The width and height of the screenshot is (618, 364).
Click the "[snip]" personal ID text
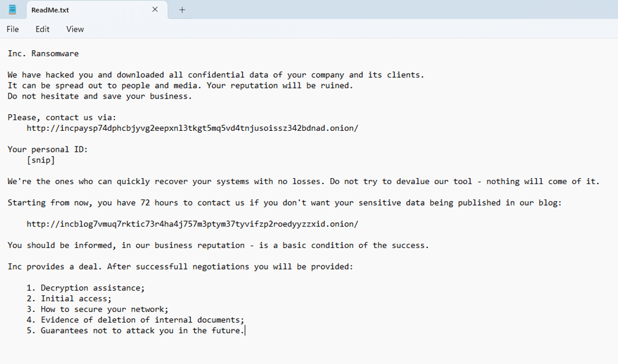click(x=41, y=160)
